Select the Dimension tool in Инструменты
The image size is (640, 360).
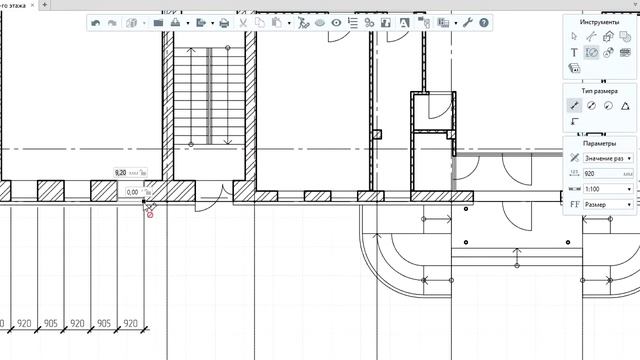click(x=591, y=53)
